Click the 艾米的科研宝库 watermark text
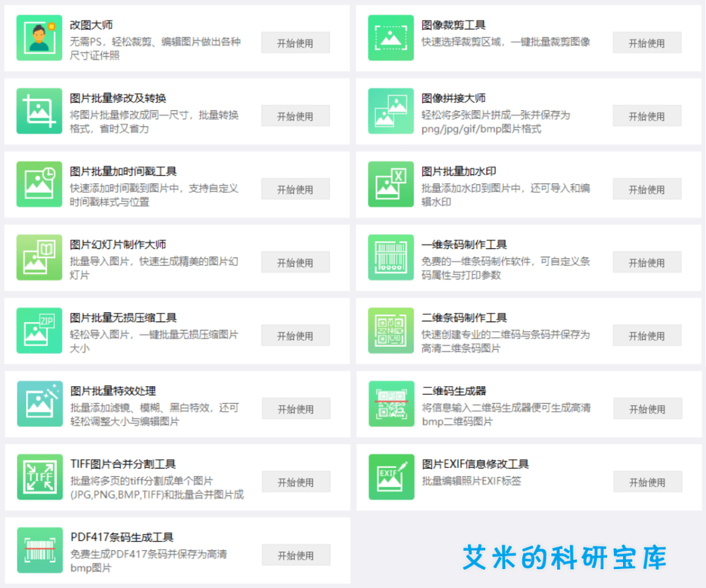The image size is (706, 588). [x=564, y=557]
